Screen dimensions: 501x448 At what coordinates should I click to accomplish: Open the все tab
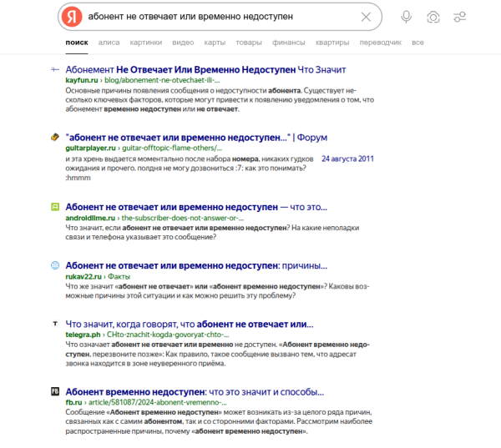pyautogui.click(x=418, y=43)
